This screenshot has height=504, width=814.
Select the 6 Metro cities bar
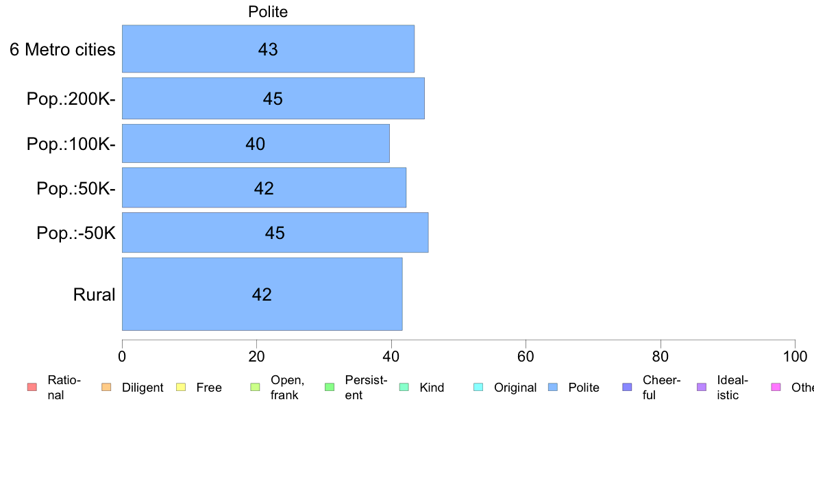269,49
